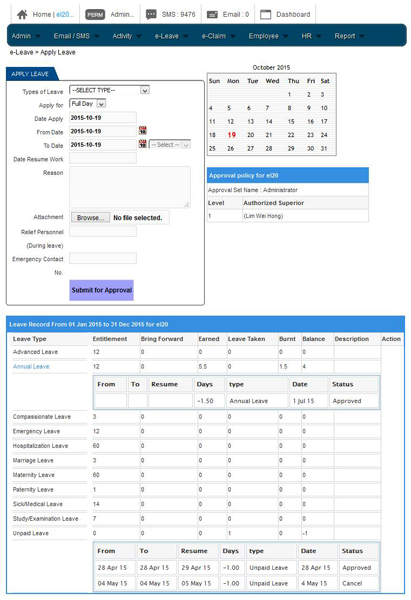
Task: Click authorized superior Lim Wei Hong
Action: coord(263,216)
